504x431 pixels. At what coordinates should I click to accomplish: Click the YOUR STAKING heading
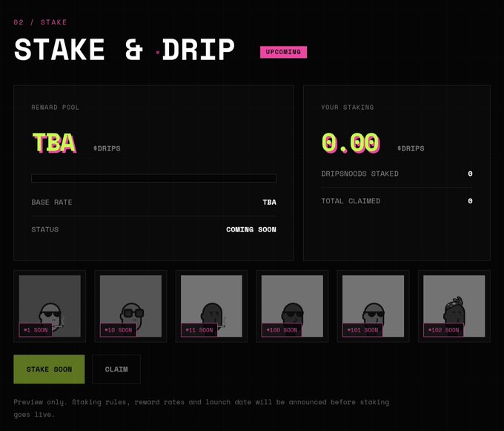click(348, 108)
